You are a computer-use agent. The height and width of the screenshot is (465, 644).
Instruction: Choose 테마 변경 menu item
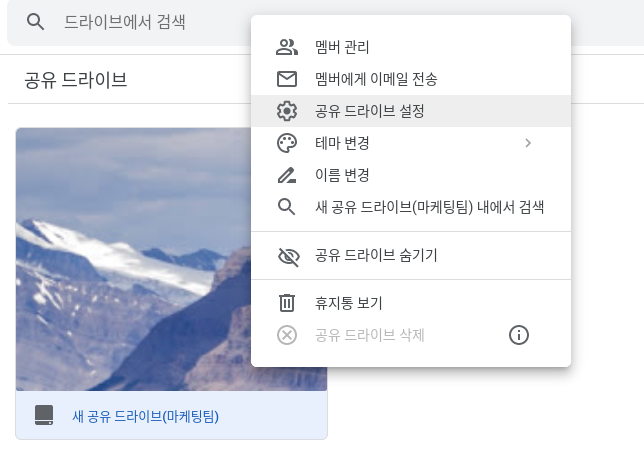point(411,143)
